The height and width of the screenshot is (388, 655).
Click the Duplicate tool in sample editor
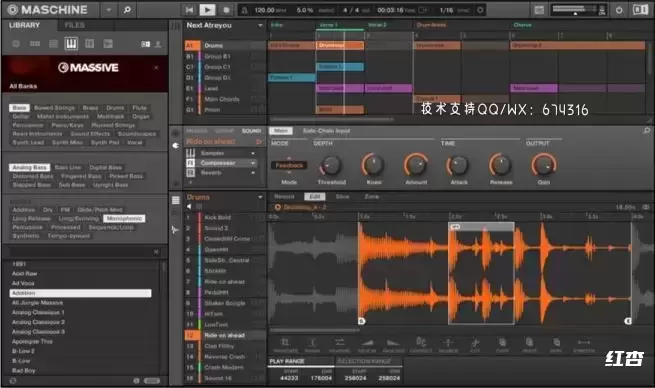(556, 345)
